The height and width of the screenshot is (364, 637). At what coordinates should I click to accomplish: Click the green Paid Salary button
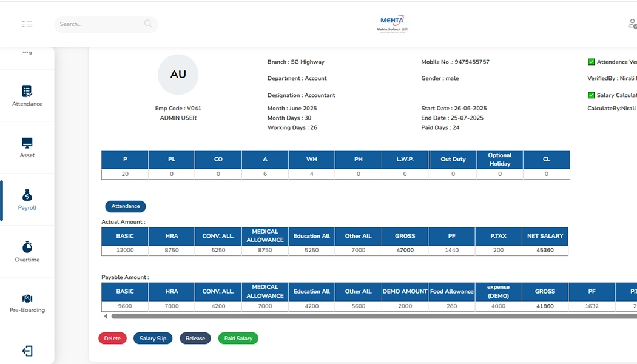tap(238, 338)
